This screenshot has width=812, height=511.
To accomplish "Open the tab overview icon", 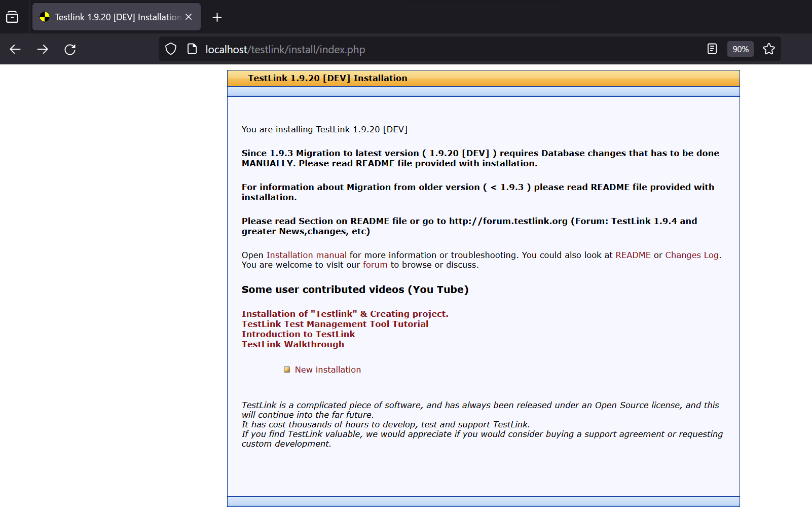I will pos(12,17).
